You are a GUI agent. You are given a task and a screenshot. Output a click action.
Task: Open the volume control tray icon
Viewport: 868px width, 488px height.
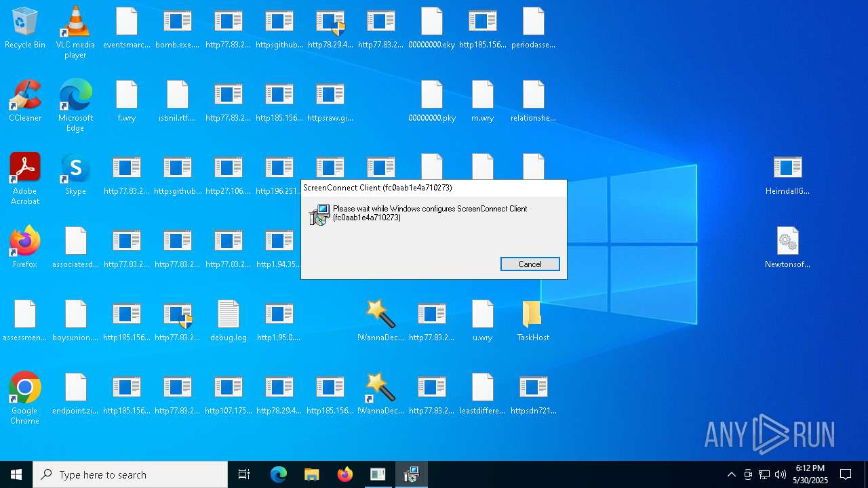pyautogui.click(x=781, y=474)
